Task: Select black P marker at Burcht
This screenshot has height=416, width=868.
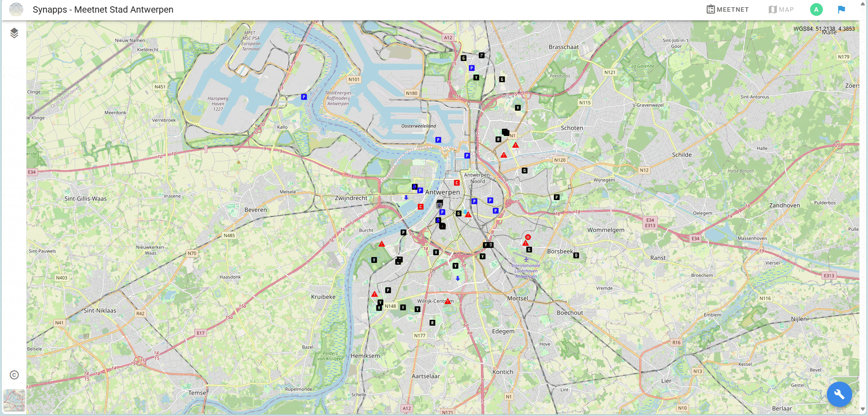Action: 403,233
